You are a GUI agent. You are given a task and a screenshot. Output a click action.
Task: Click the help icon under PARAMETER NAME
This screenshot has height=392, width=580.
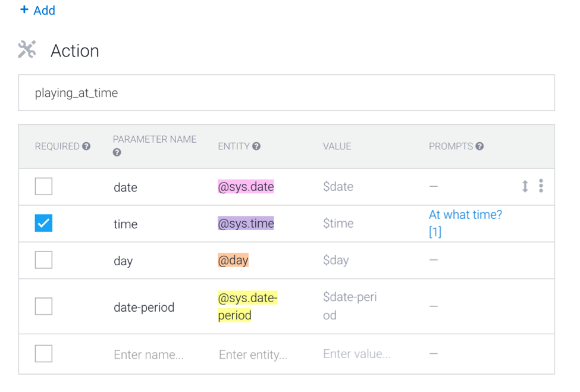click(117, 153)
